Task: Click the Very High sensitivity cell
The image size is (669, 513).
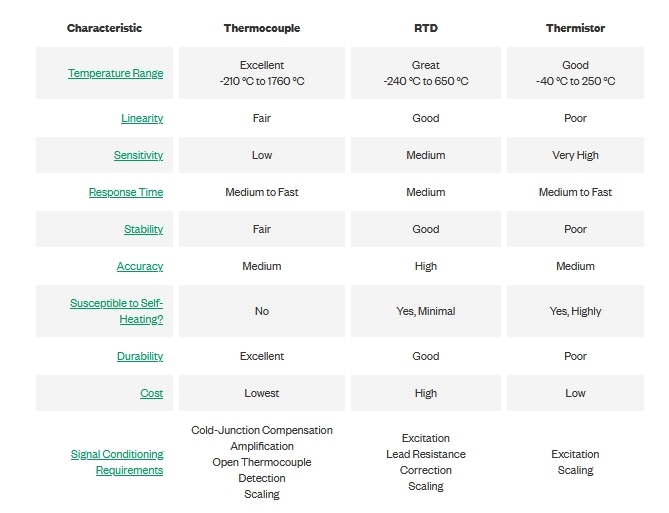Action: tap(575, 155)
